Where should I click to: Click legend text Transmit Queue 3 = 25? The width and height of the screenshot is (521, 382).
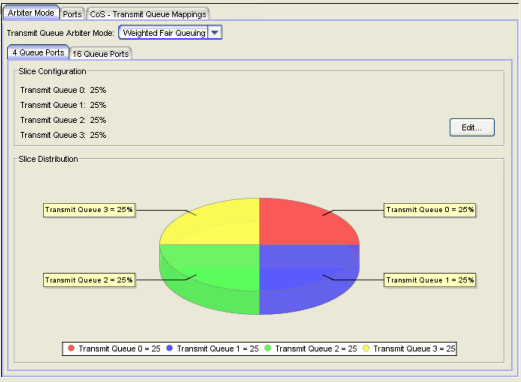pos(414,349)
